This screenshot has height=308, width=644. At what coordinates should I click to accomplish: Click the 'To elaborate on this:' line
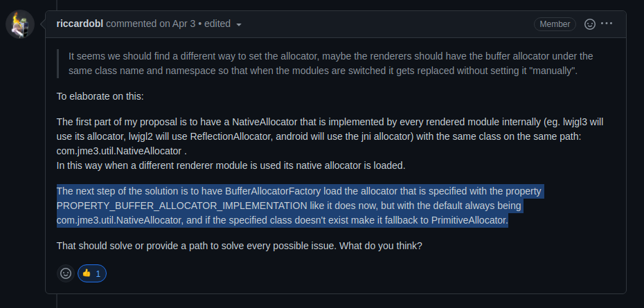pos(100,96)
